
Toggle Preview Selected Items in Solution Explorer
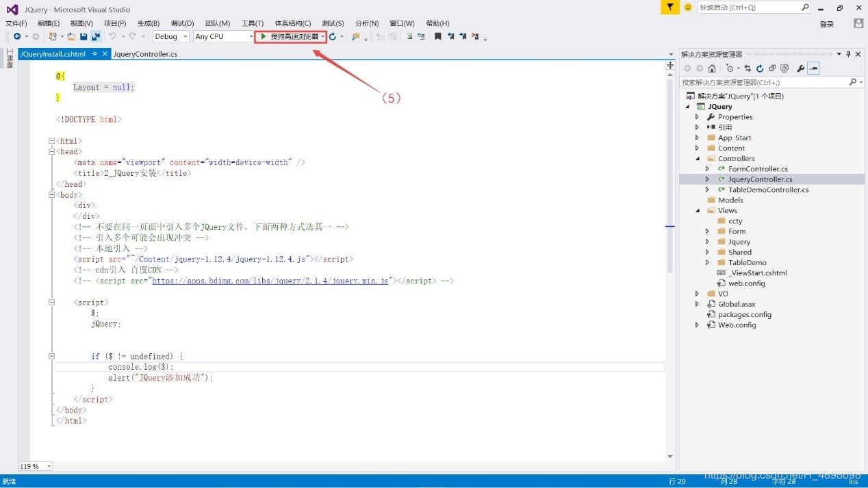[813, 68]
